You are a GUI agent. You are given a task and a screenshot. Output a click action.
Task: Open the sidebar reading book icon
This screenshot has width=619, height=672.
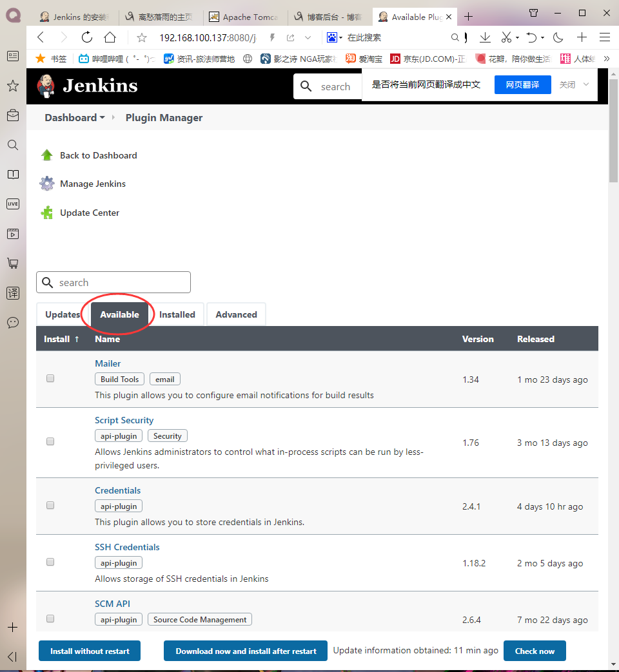pos(13,175)
